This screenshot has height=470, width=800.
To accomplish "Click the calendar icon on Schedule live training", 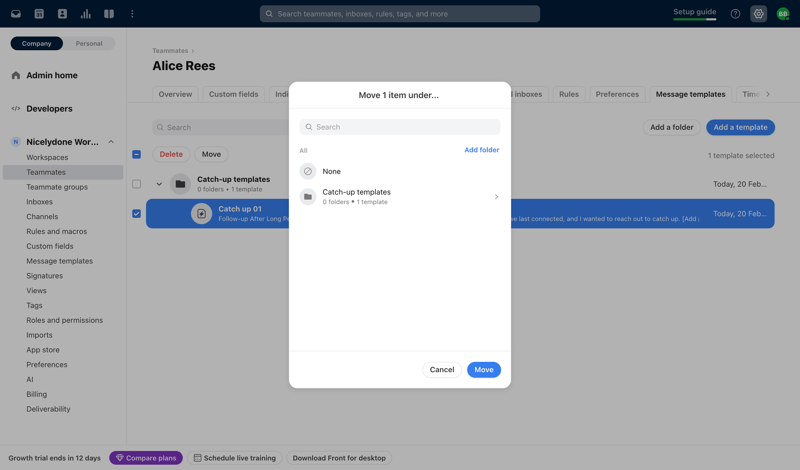I will pyautogui.click(x=197, y=458).
